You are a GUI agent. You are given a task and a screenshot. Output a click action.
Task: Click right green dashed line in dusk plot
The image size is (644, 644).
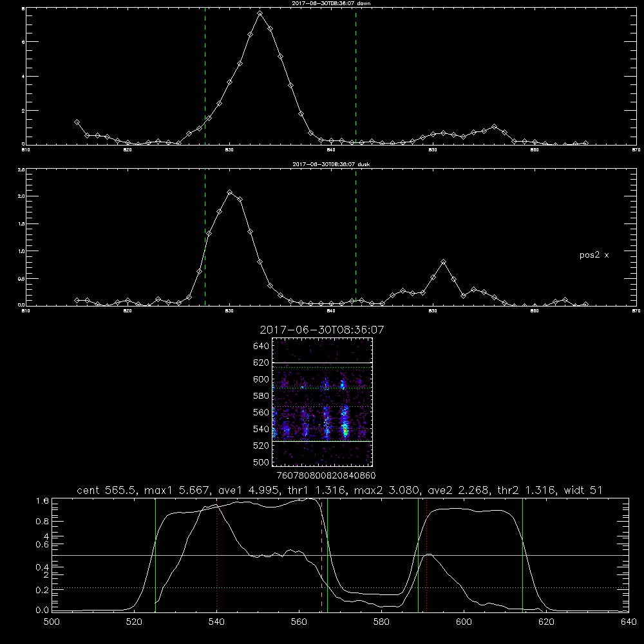(355, 238)
